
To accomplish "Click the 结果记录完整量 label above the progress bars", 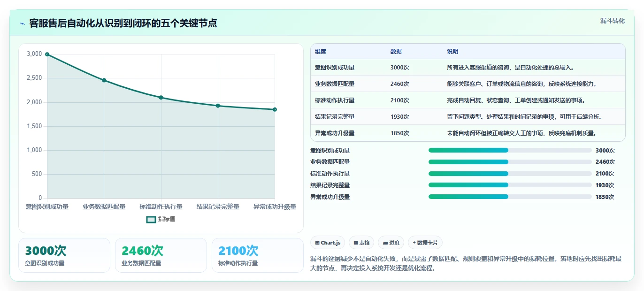I will tap(330, 185).
